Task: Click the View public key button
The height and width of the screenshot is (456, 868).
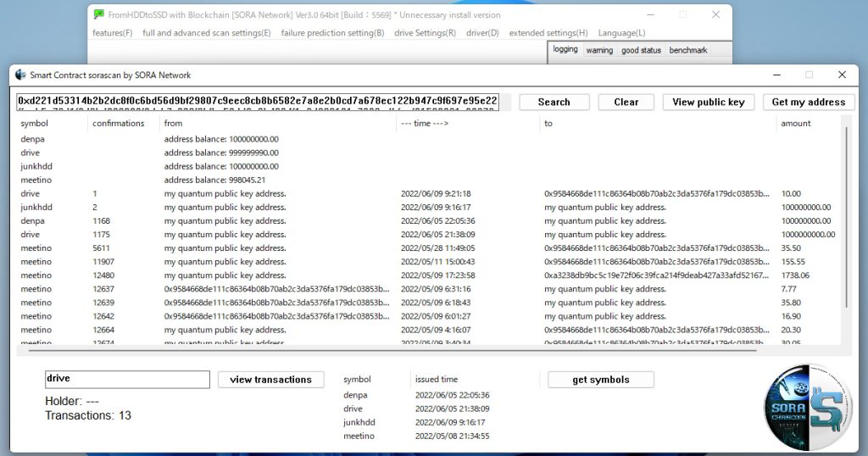Action: (x=709, y=102)
